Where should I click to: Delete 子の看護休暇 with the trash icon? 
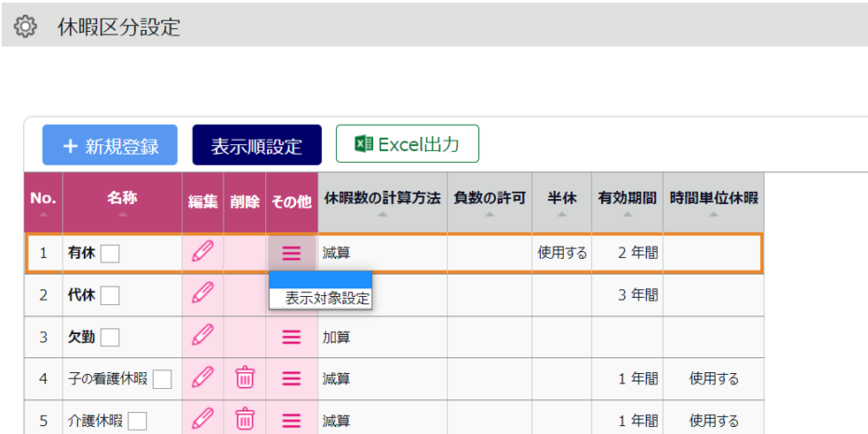[x=245, y=378]
